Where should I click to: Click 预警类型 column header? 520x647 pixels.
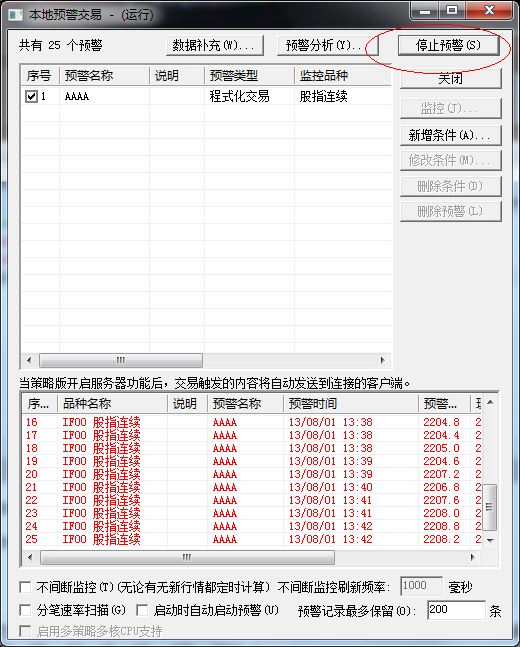click(x=249, y=76)
